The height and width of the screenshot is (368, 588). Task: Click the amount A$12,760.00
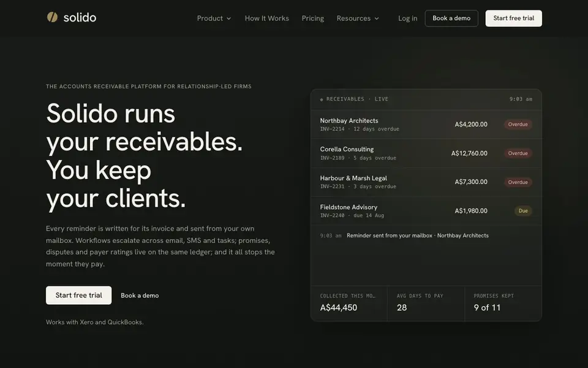point(469,153)
